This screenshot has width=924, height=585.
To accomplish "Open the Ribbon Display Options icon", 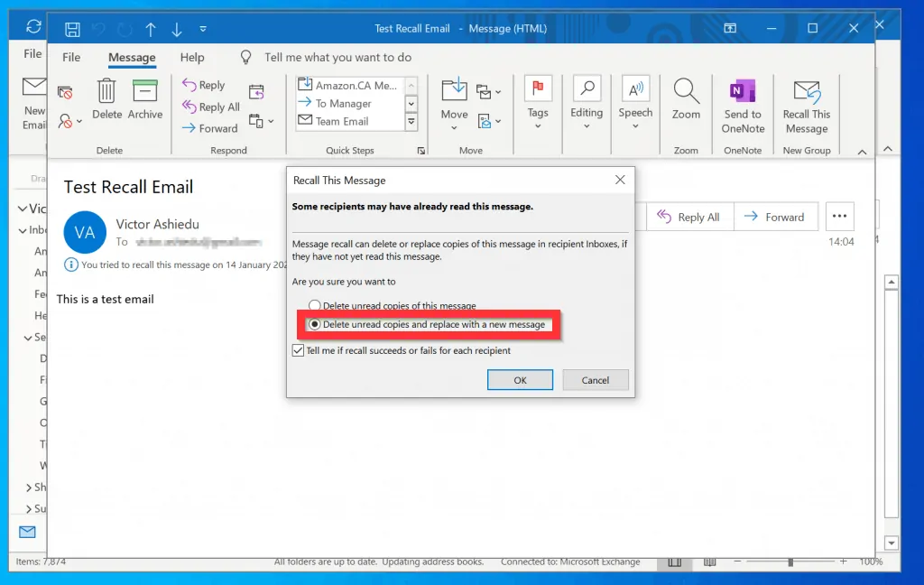I will [x=730, y=28].
